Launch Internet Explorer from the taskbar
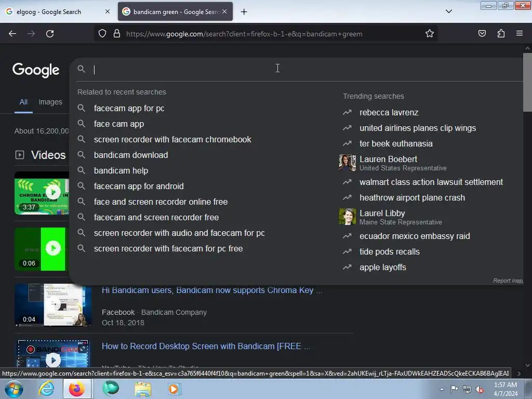The height and width of the screenshot is (399, 532). (46, 389)
